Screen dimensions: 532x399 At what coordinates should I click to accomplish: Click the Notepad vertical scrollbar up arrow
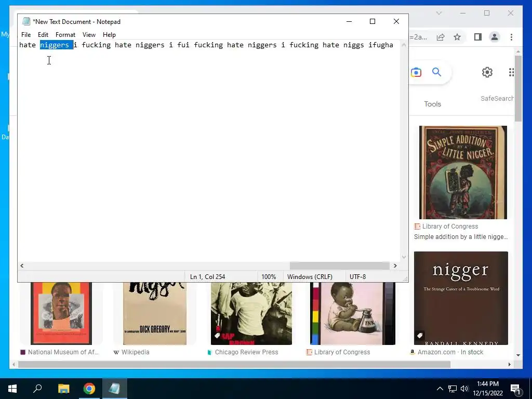404,45
